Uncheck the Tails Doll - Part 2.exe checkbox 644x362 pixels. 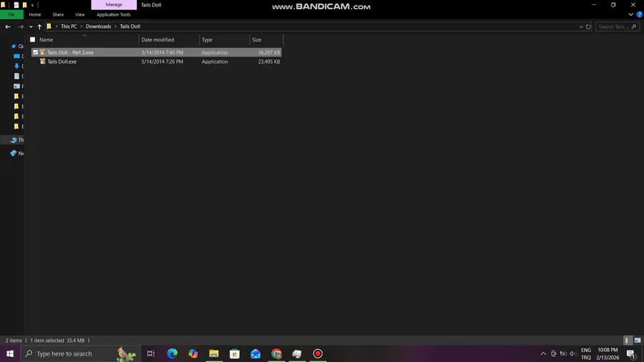[35, 52]
